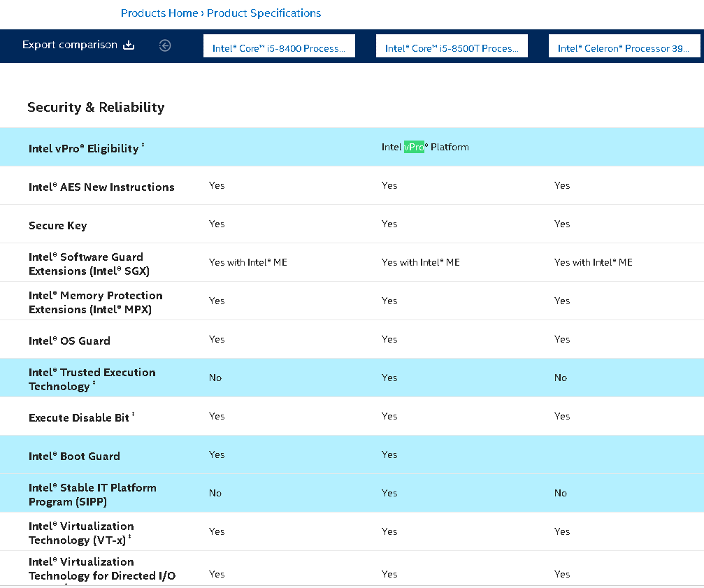
Task: Click Celeron's No in Trusted Execution Technology row
Action: [560, 378]
